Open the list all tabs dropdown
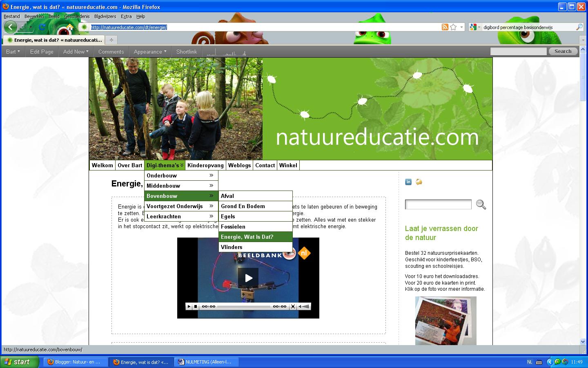The height and width of the screenshot is (368, 588). pyautogui.click(x=583, y=40)
